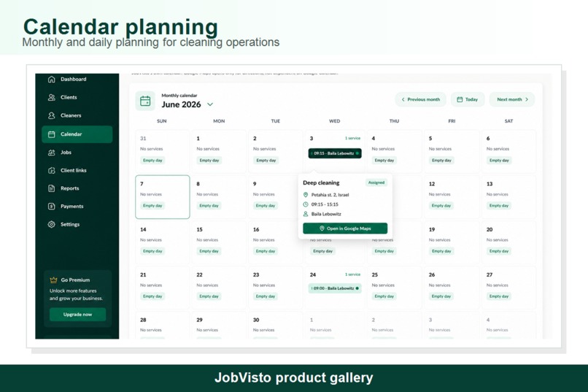The width and height of the screenshot is (588, 392).
Task: Go to Clients in the sidebar
Action: [x=77, y=97]
